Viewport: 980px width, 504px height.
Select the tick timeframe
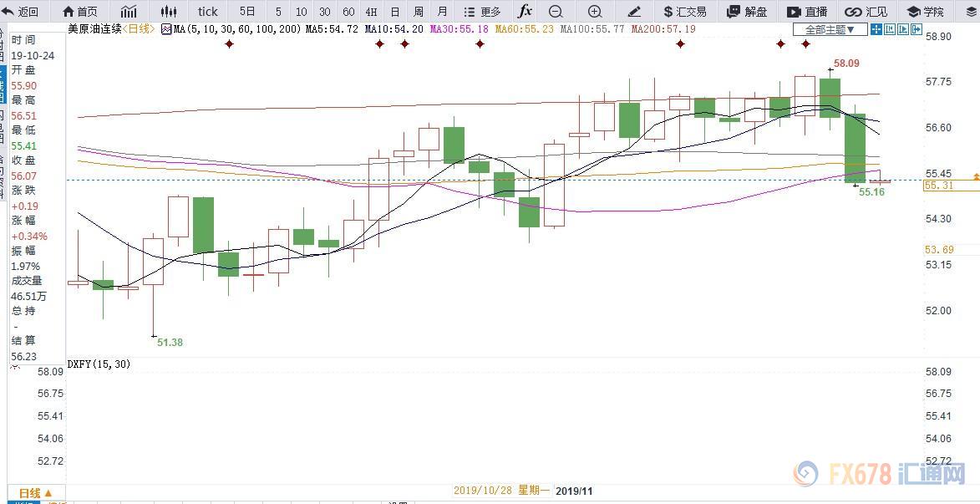point(207,11)
